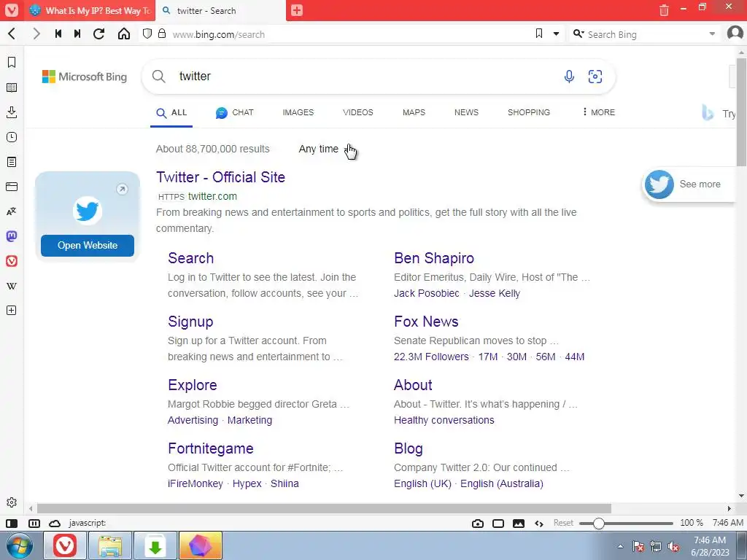Open the Reading List side panel

coord(12,87)
